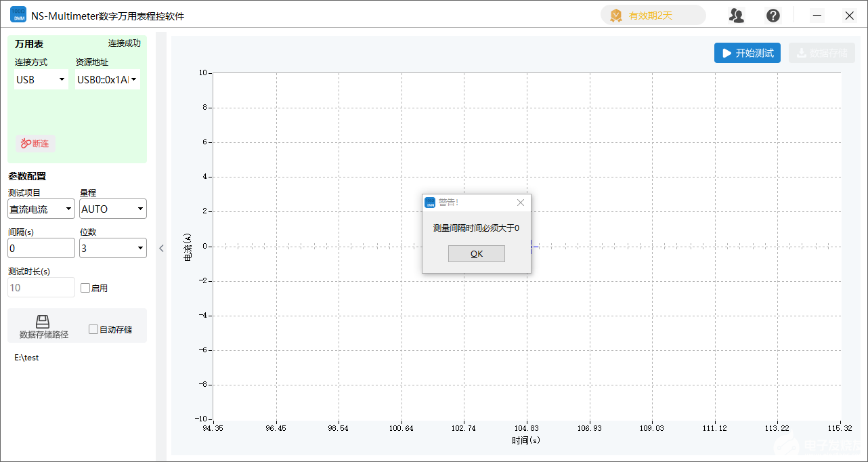
Task: Click the NS-Multimeter DMM app logo
Action: 18,15
